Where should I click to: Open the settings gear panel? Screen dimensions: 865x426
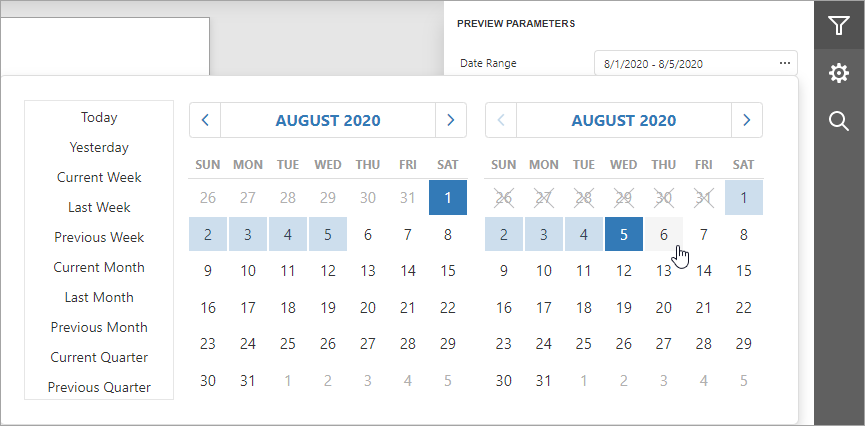(x=839, y=73)
